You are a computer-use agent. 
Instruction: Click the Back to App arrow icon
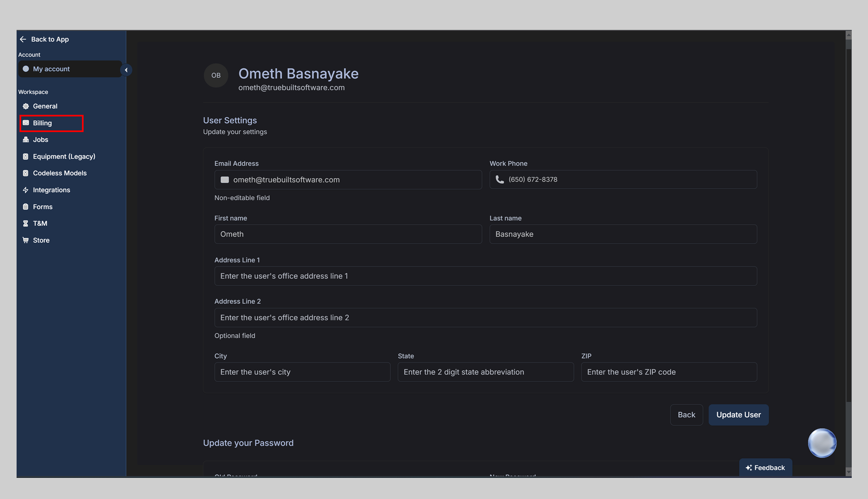click(x=23, y=39)
